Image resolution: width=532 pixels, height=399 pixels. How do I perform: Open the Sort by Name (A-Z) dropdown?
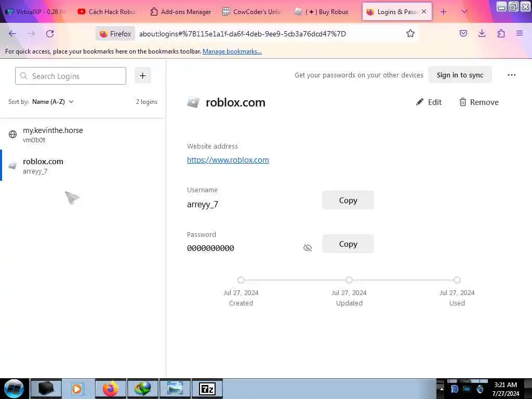[x=52, y=102]
